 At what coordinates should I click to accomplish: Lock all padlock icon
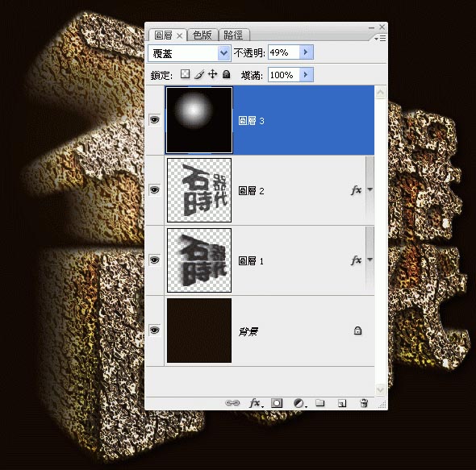pyautogui.click(x=226, y=74)
